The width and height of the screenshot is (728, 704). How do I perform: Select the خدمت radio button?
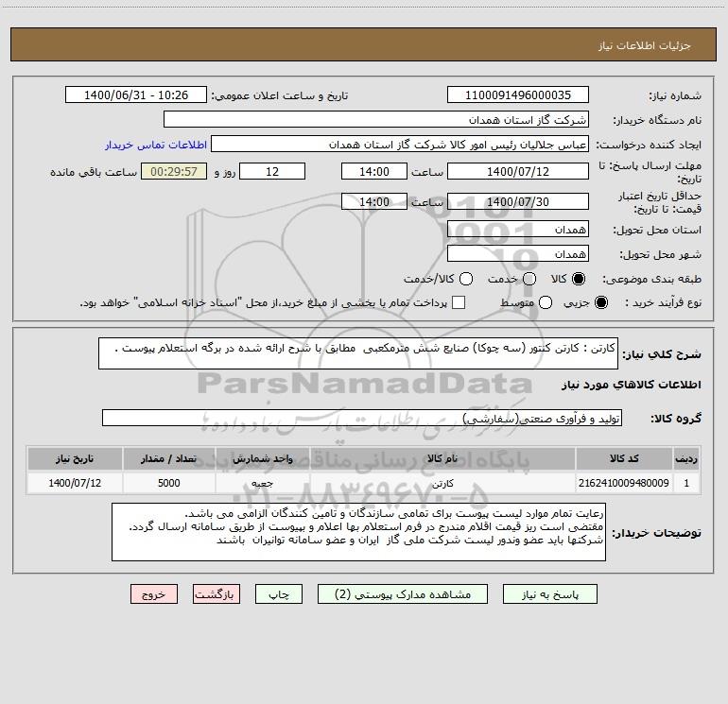coord(529,279)
